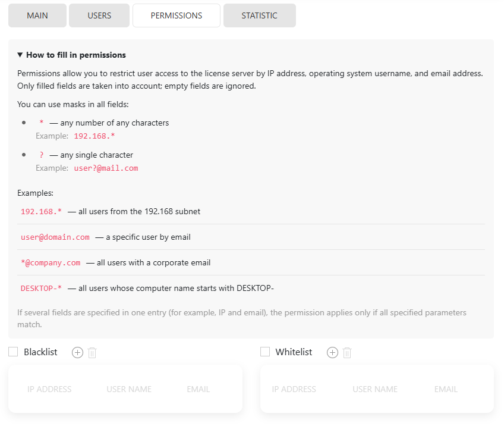Click Blacklist USER NAME column header
Screen dimensions: 504x426
[x=129, y=389]
